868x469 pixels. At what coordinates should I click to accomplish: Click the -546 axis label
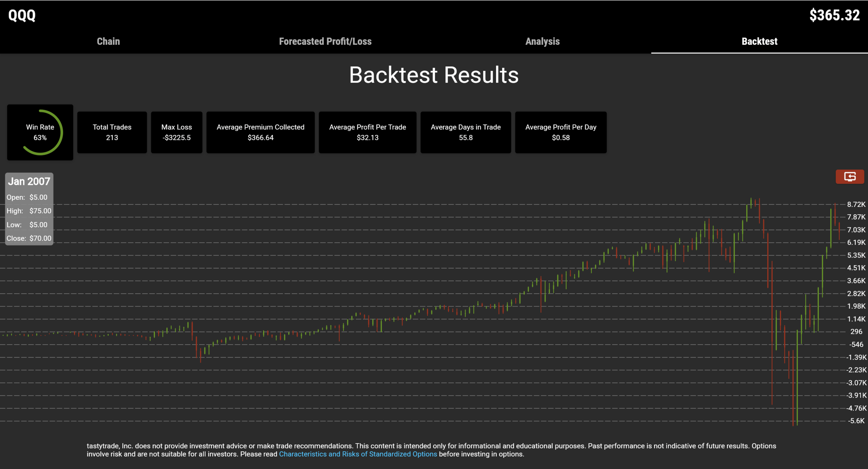(x=856, y=344)
